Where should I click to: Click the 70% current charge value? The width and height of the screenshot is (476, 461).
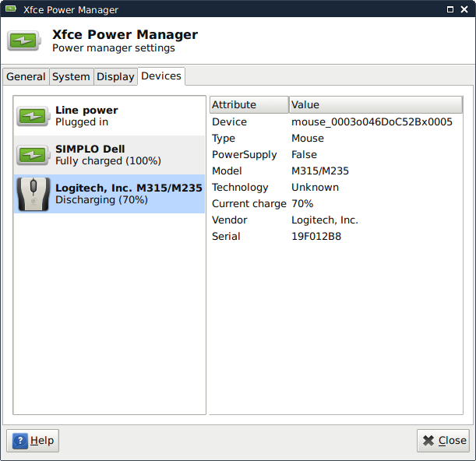(302, 204)
